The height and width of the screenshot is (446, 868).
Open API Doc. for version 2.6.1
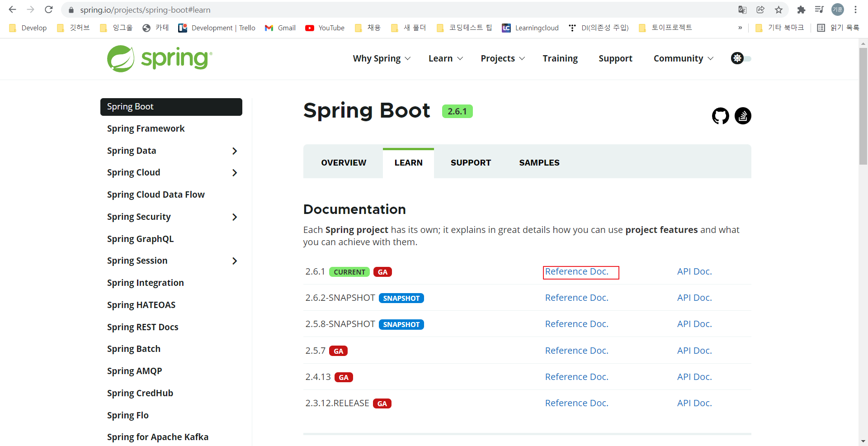(x=694, y=271)
